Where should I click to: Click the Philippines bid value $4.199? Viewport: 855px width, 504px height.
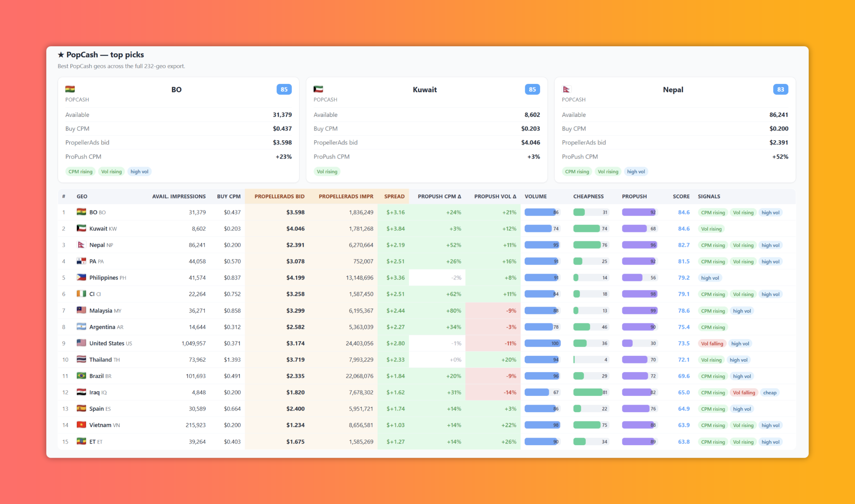coord(296,278)
